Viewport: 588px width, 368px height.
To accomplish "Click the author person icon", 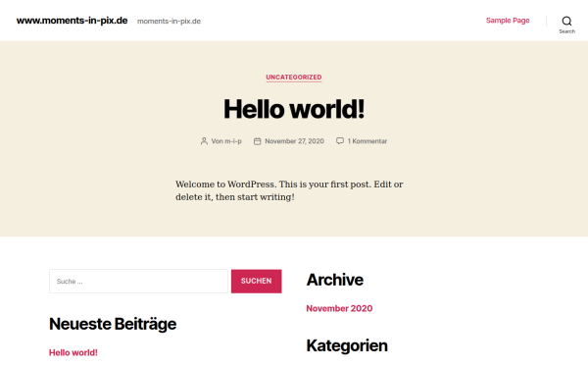I will (204, 141).
